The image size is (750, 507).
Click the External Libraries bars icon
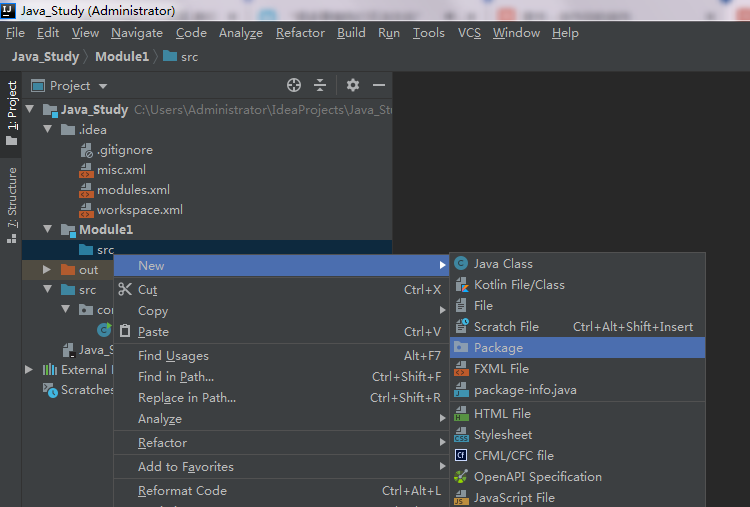pos(50,369)
